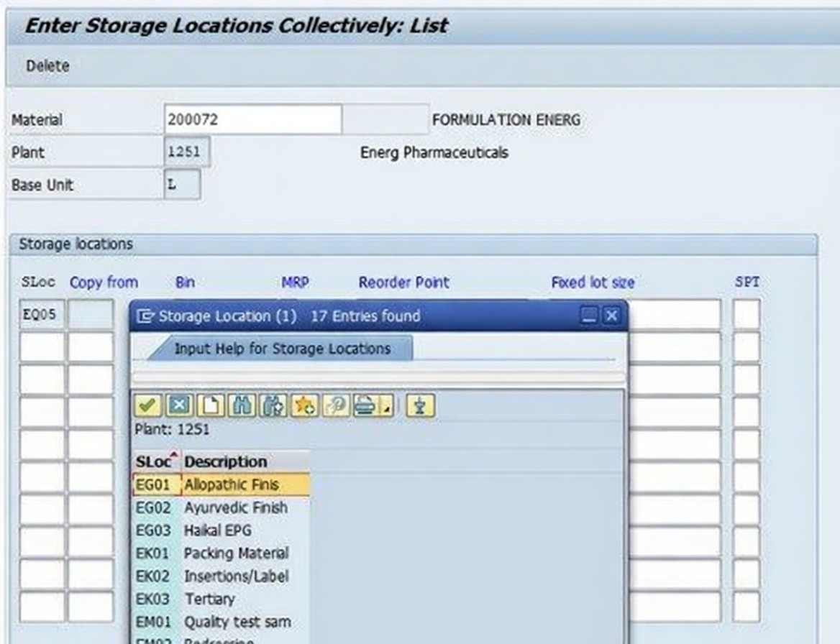This screenshot has width=840, height=644.
Task: Click the Description column header
Action: tap(225, 461)
